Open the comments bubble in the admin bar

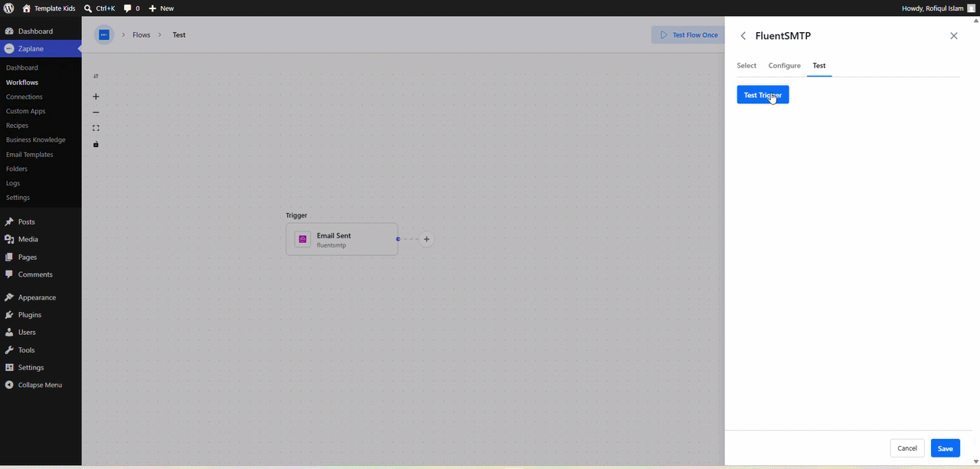pyautogui.click(x=132, y=8)
